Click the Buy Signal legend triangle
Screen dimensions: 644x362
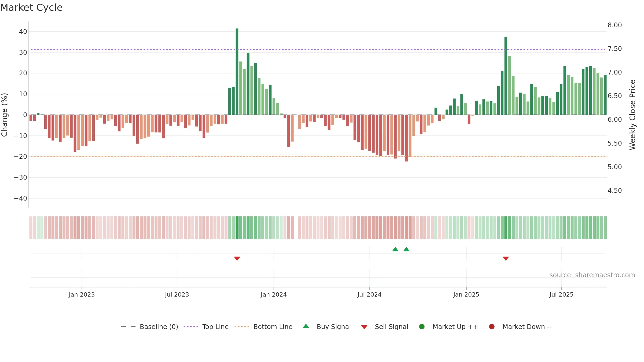(x=306, y=326)
